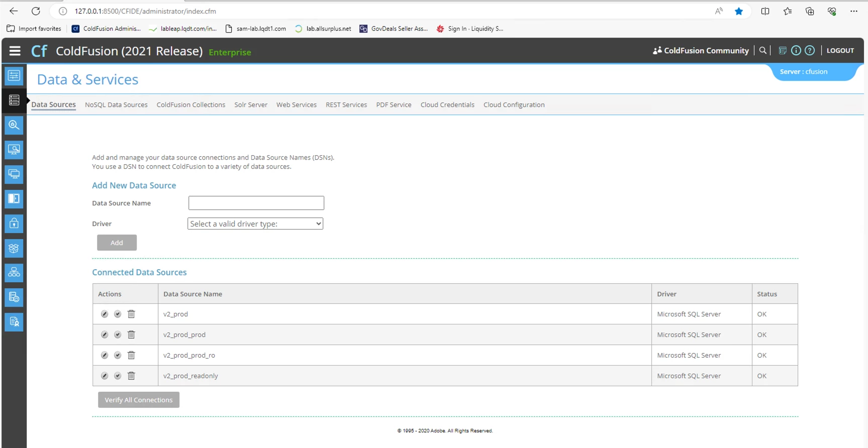Open the hamburger navigation menu
Image resolution: width=868 pixels, height=448 pixels.
[x=15, y=51]
